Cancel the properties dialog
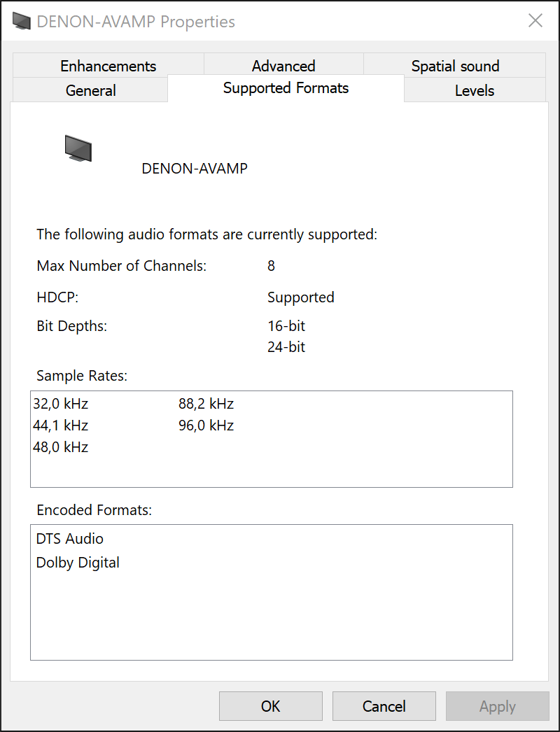The image size is (560, 732). 384,706
